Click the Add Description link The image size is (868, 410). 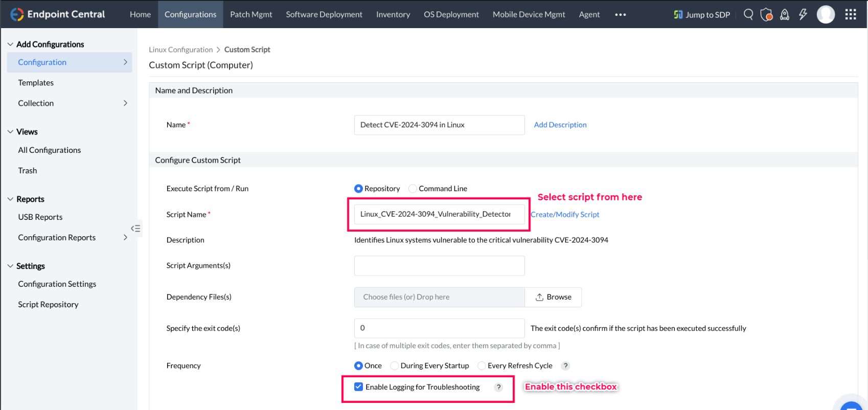[560, 125]
